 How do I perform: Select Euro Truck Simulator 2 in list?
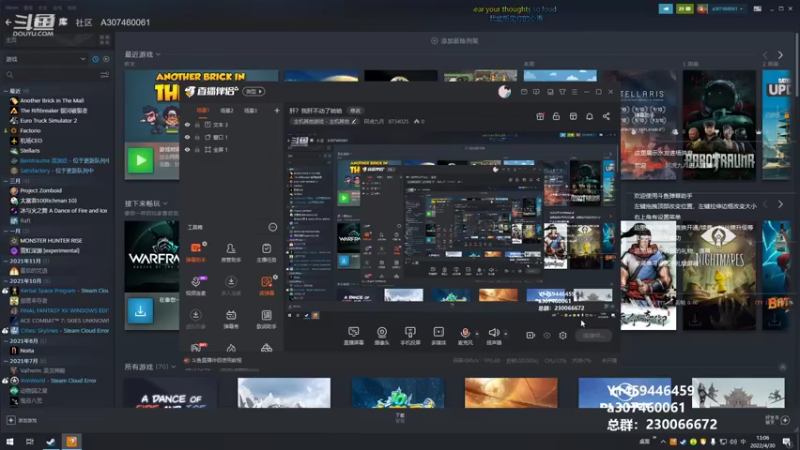[49, 120]
